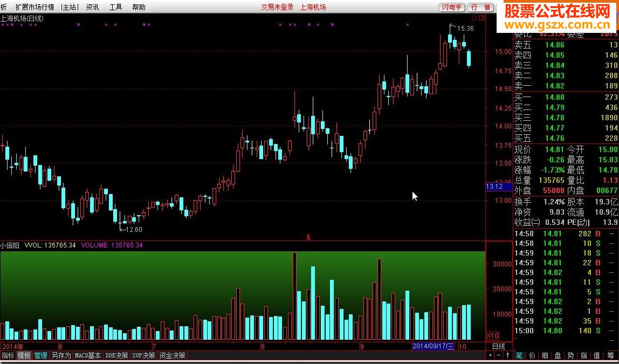The width and height of the screenshot is (619, 364).
Task: Click the X10 volume scale label
Action: [x=492, y=336]
